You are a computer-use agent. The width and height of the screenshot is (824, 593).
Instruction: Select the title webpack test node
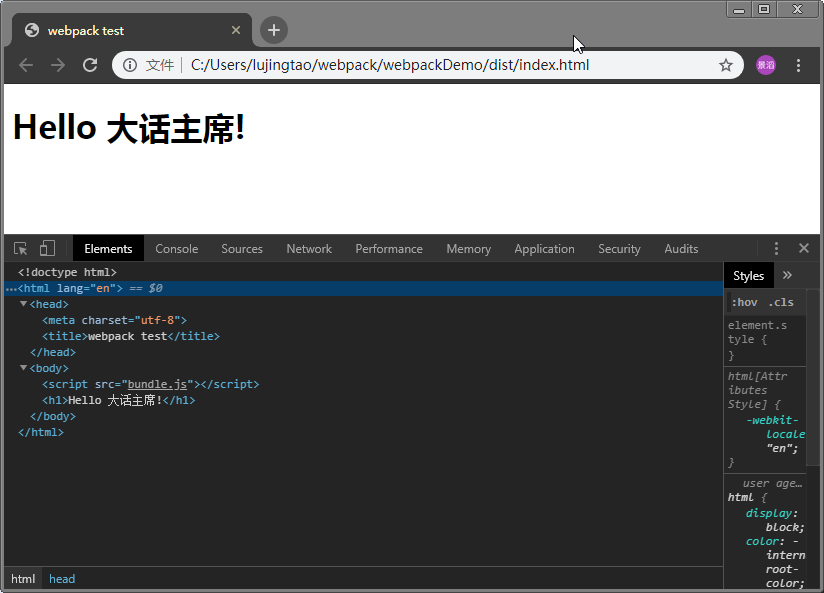[131, 336]
